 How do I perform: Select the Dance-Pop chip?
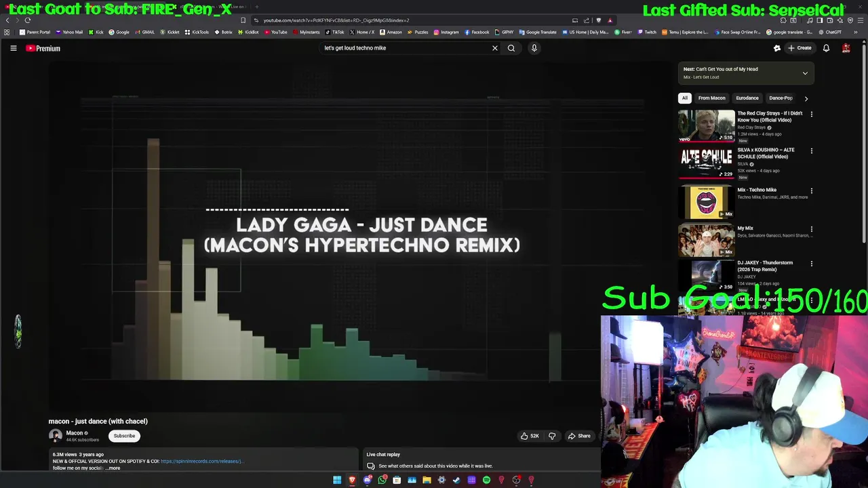(781, 98)
